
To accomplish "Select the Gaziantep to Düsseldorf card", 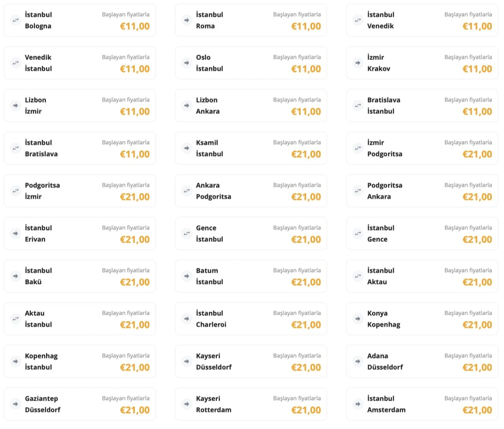I will pyautogui.click(x=80, y=404).
